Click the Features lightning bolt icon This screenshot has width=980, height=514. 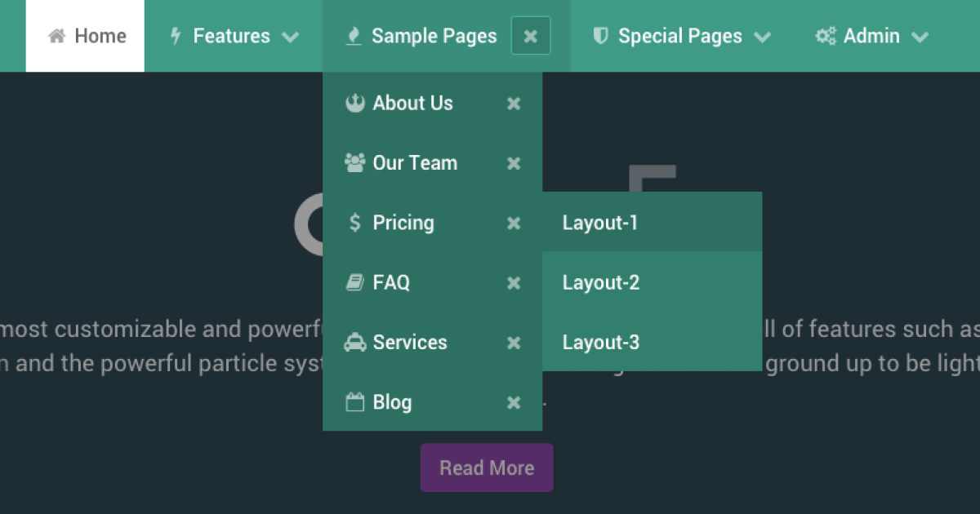pyautogui.click(x=175, y=36)
